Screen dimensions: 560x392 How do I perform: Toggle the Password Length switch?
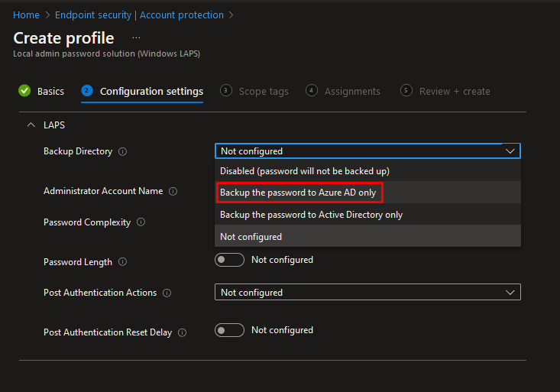tap(229, 260)
